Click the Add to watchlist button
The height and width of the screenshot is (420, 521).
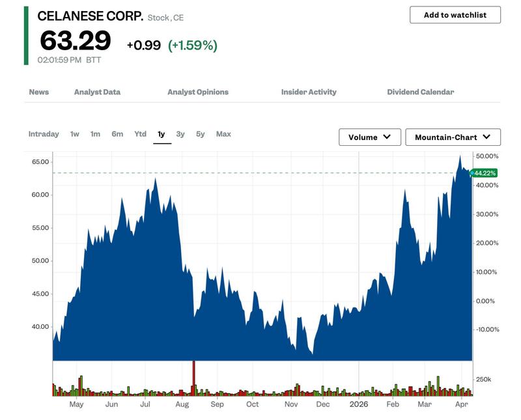coord(455,15)
